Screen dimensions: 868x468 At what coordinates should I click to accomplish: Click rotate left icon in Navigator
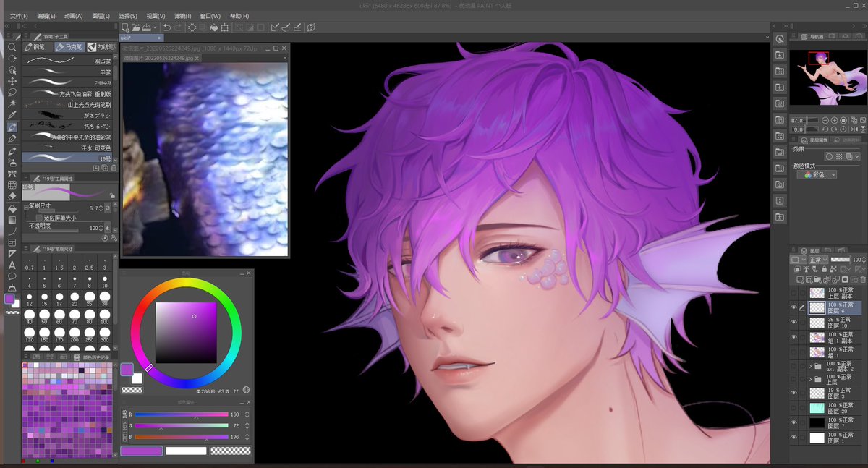(825, 128)
